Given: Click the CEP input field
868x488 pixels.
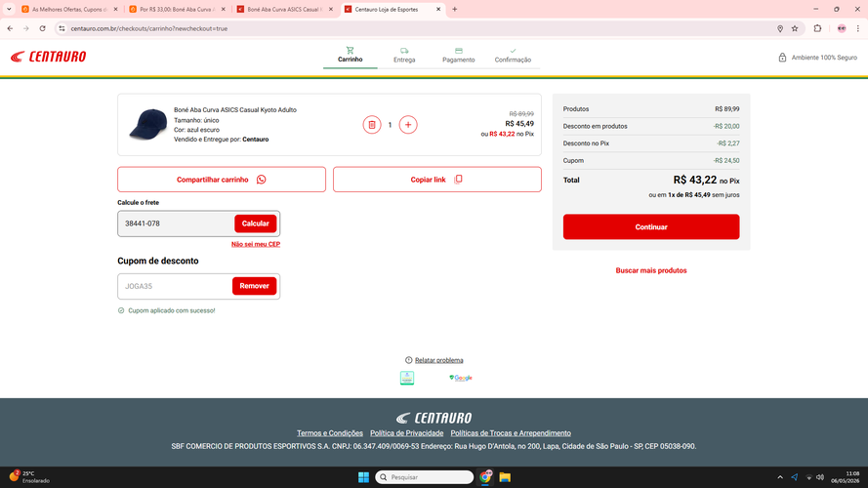Looking at the screenshot, I should 176,224.
